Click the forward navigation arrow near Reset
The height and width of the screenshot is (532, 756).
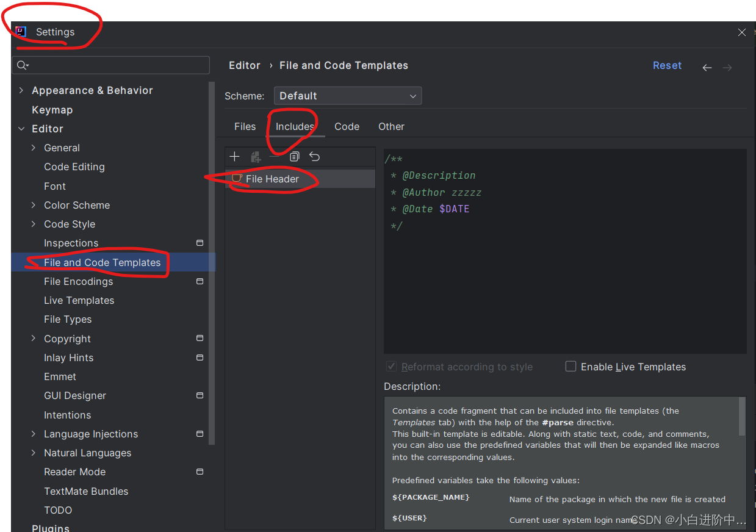tap(727, 67)
